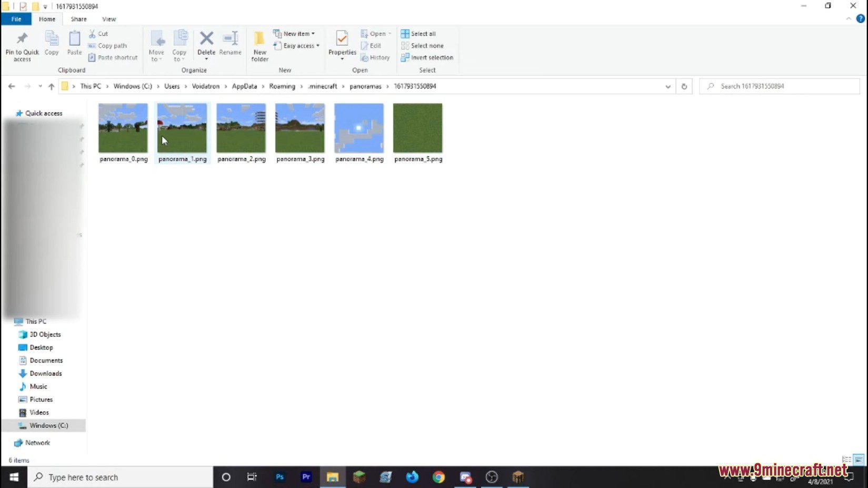Screen dimensions: 868x488
Task: Click AppData in the address breadcrumb
Action: coord(244,86)
